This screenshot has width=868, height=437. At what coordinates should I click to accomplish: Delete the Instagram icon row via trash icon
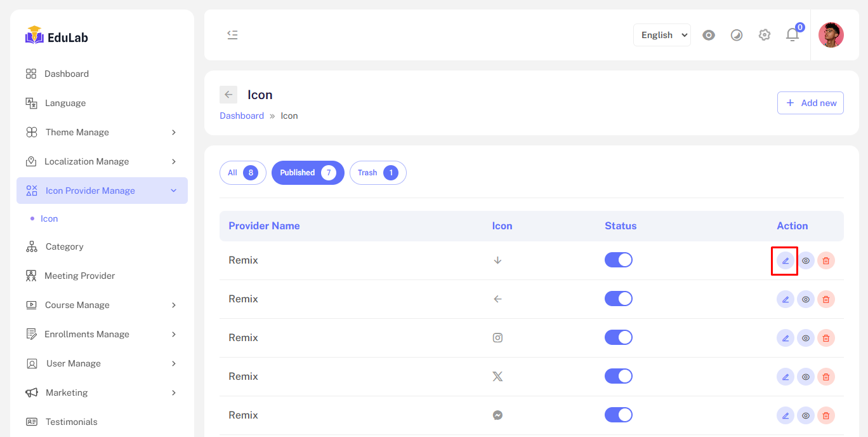click(825, 338)
